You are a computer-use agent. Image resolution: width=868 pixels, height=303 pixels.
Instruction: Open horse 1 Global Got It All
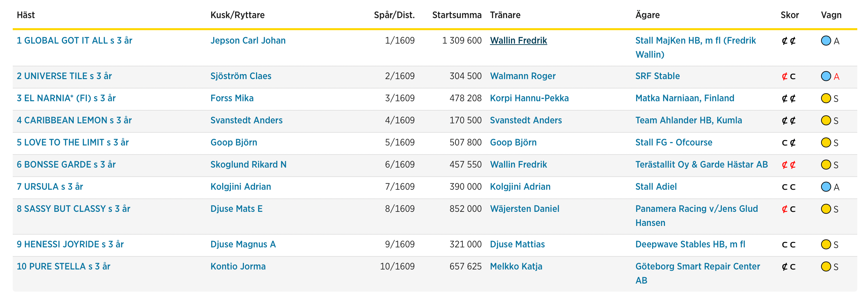[74, 41]
